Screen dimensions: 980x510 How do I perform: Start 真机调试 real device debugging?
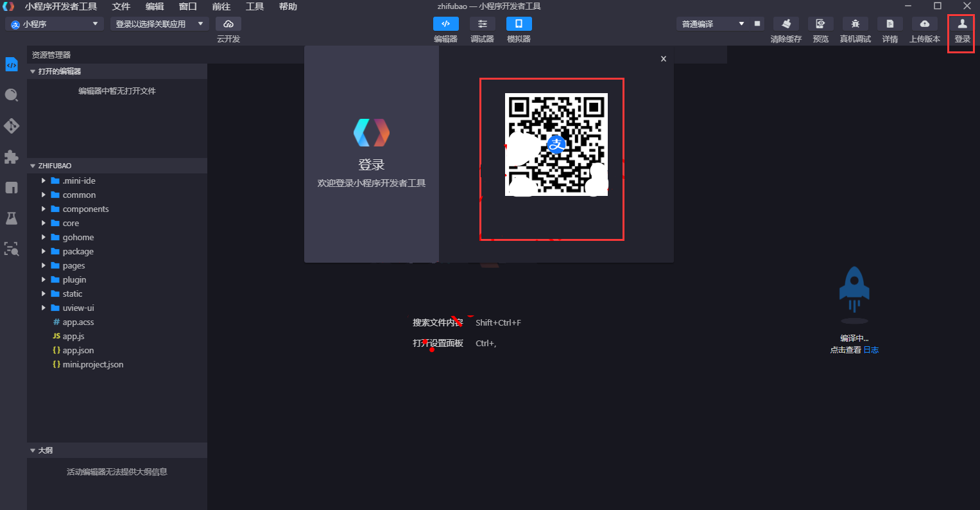tap(855, 24)
